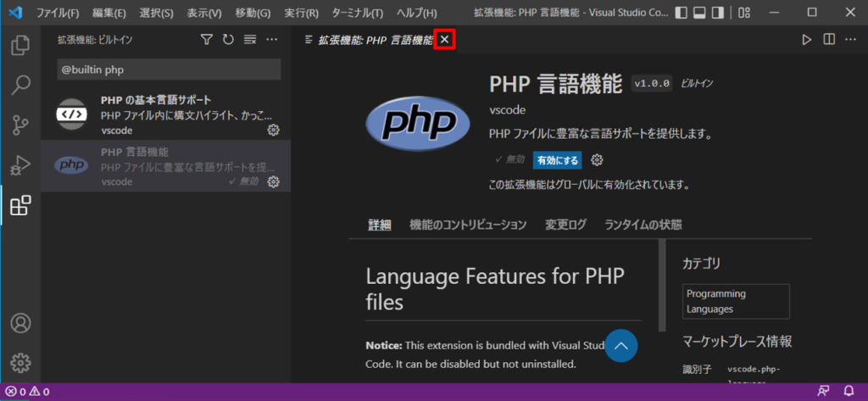
Task: Click the vscode publisher link under title
Action: pos(507,109)
